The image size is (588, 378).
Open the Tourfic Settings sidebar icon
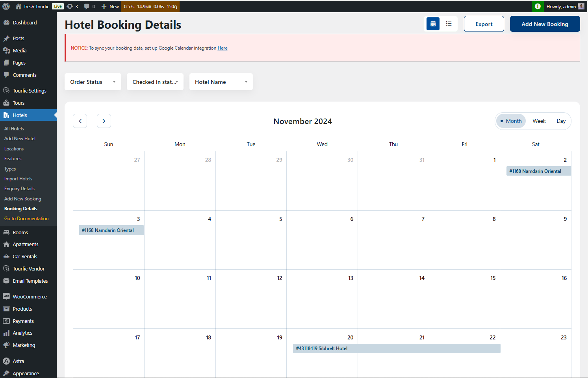6,91
